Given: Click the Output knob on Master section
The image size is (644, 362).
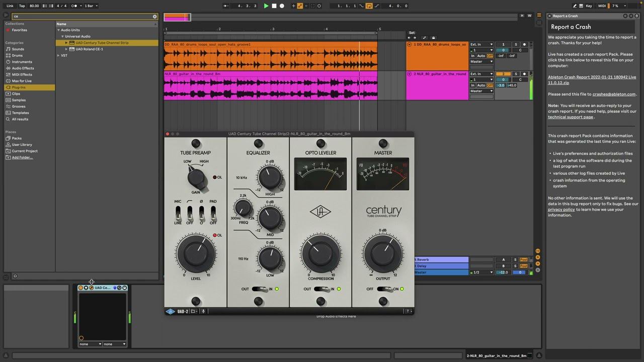Looking at the screenshot, I should point(383,254).
